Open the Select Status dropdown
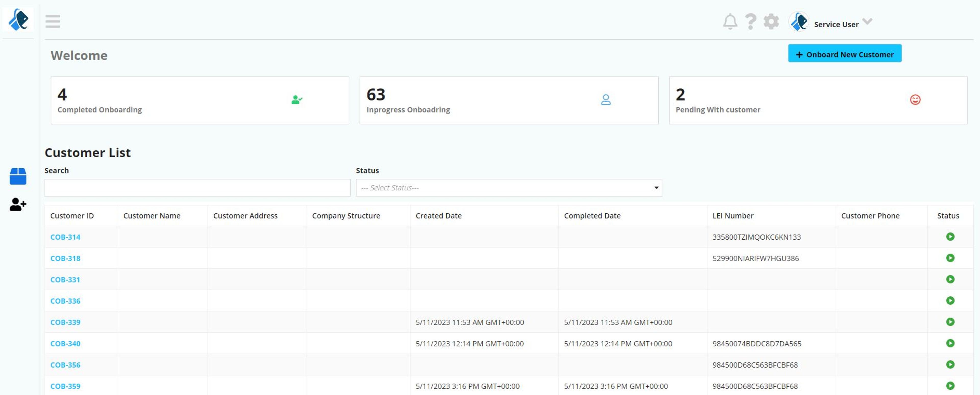This screenshot has height=395, width=980. [x=509, y=188]
